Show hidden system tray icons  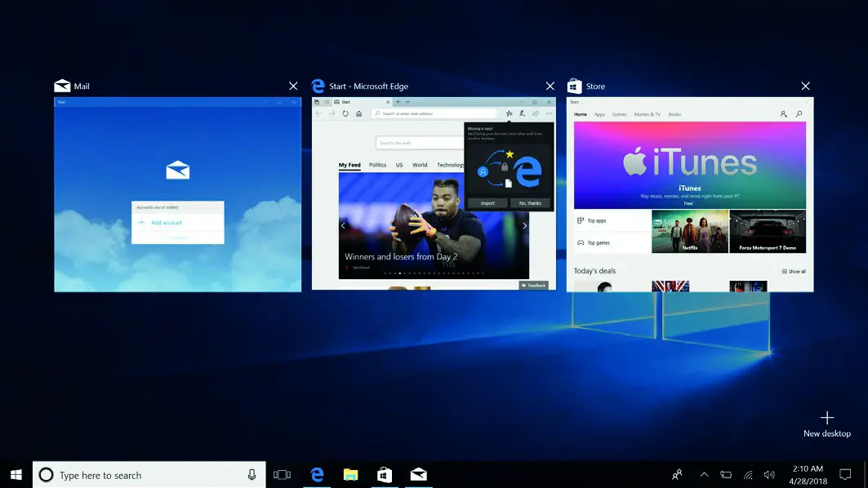[704, 475]
